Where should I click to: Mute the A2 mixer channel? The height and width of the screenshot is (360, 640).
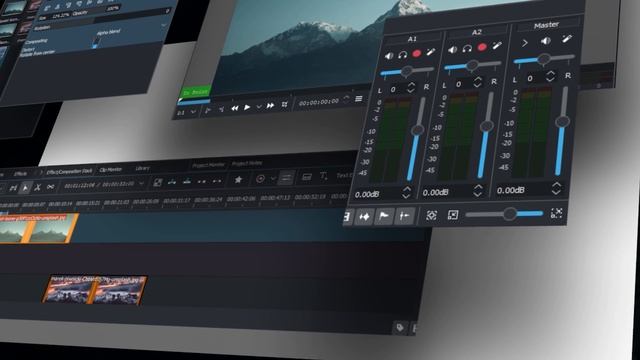(453, 50)
